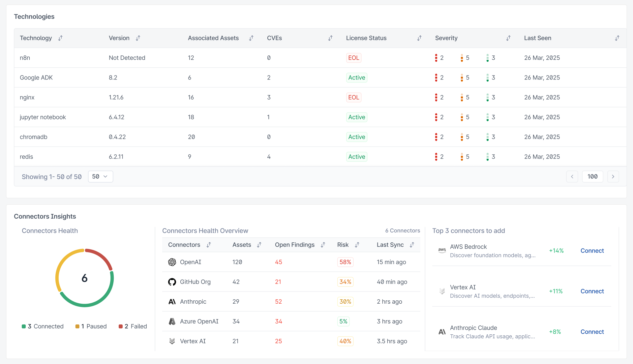Click EOL license badge for nginx
This screenshot has height=364, width=633.
(x=354, y=98)
